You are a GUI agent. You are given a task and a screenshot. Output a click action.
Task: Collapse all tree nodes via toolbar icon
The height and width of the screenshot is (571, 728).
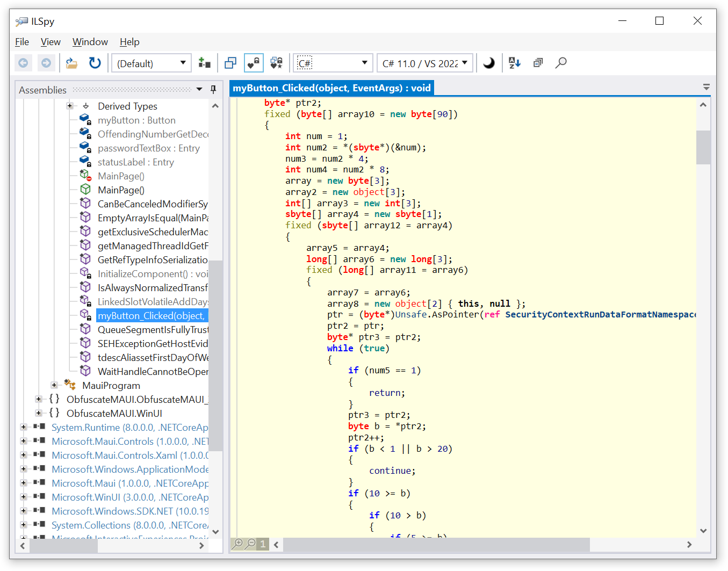pos(538,63)
